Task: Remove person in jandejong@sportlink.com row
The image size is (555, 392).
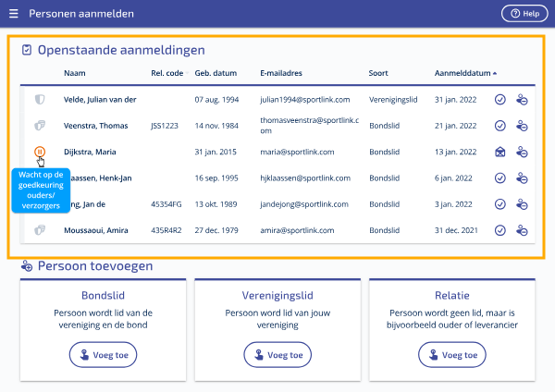Action: [522, 204]
